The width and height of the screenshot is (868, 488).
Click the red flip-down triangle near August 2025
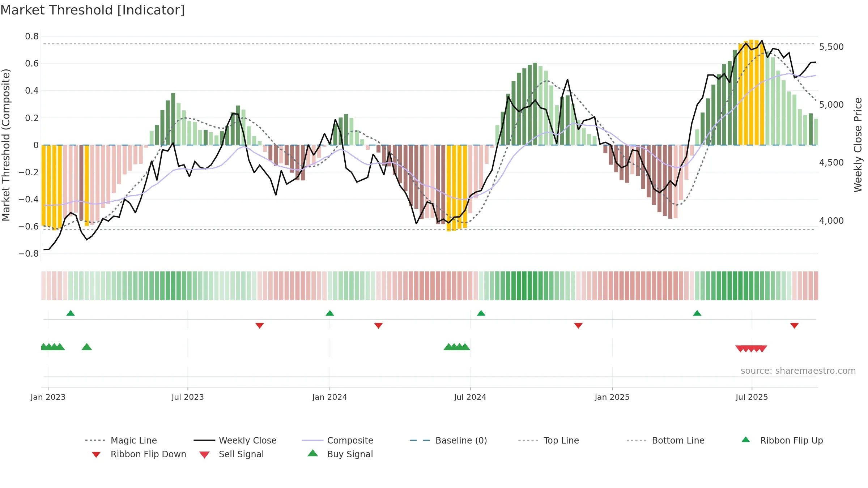point(795,326)
